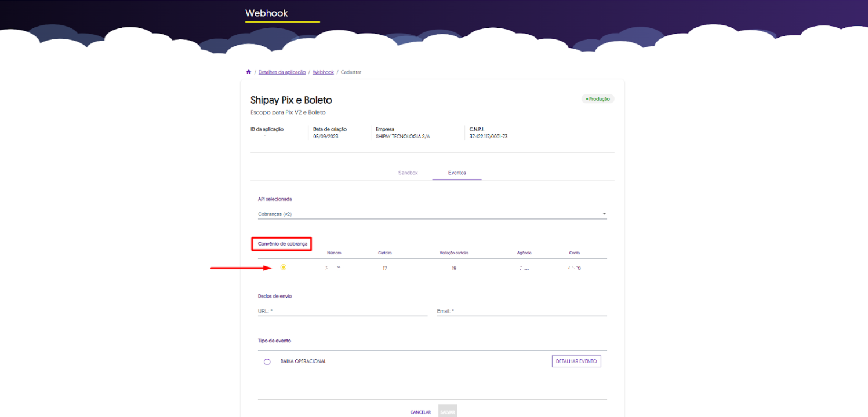Focus the URL input field
This screenshot has height=417, width=868.
[x=343, y=311]
